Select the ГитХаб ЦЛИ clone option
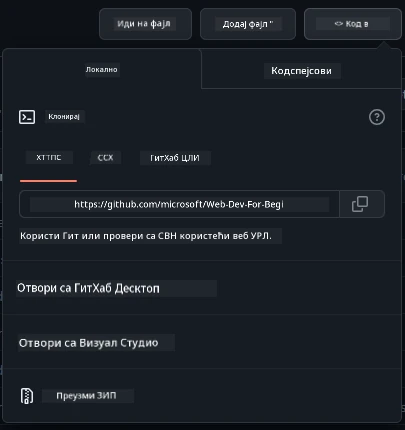Image resolution: width=405 pixels, height=430 pixels. click(175, 158)
